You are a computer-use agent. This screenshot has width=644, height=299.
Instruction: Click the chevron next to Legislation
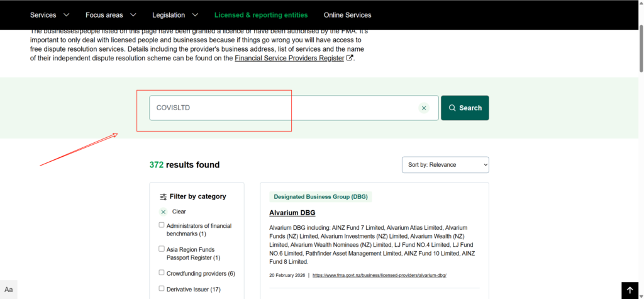point(195,14)
